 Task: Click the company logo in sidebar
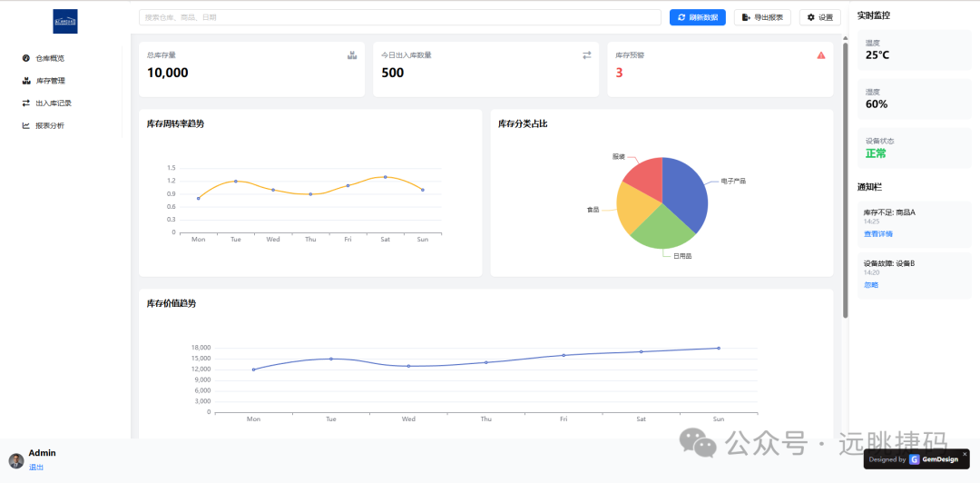[x=65, y=21]
